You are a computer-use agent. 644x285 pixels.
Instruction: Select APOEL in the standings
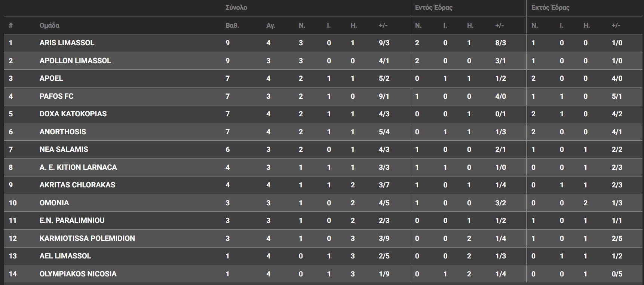click(x=51, y=79)
